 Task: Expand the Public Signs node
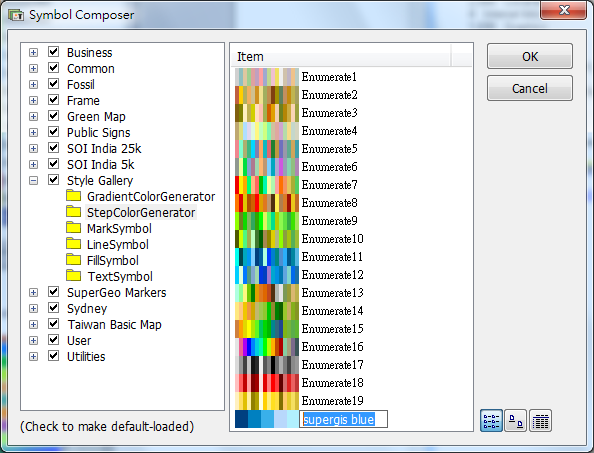click(x=33, y=132)
